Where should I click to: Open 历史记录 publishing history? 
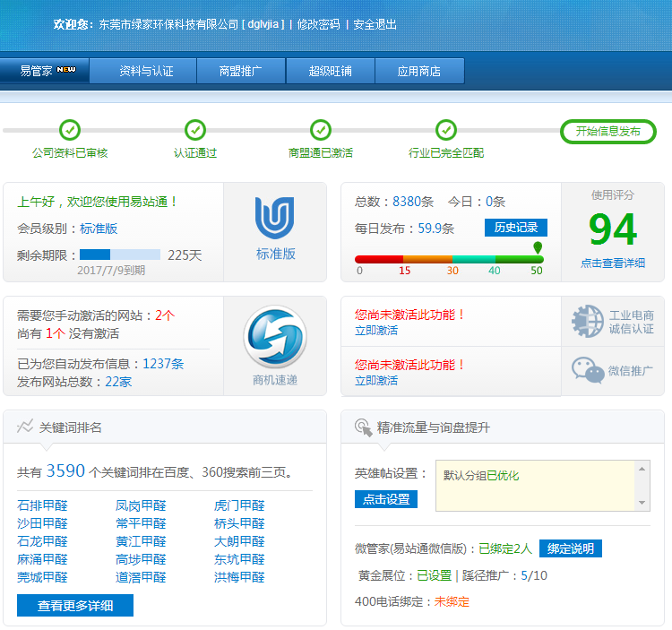pyautogui.click(x=515, y=228)
